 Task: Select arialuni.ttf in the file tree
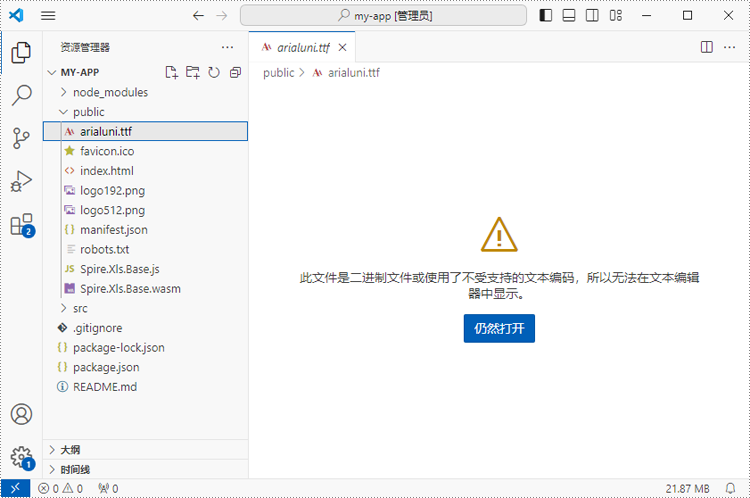click(145, 131)
